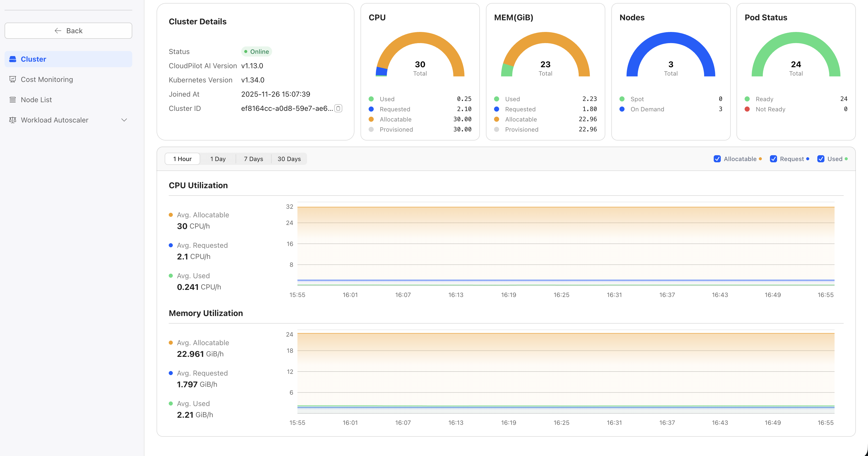Click the Nodes blue gauge arc
The height and width of the screenshot is (456, 868).
pos(671,38)
